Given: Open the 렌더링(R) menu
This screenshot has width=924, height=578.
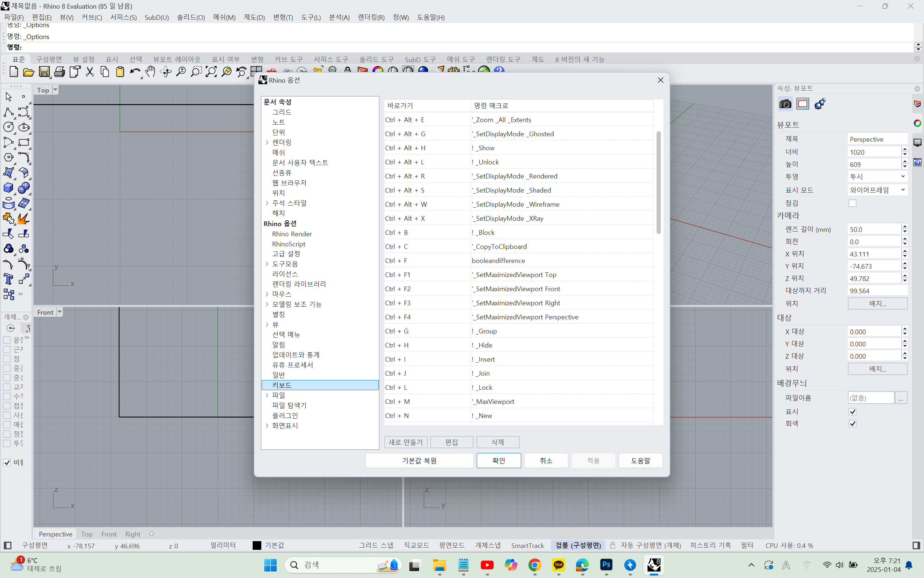Looking at the screenshot, I should [x=371, y=17].
